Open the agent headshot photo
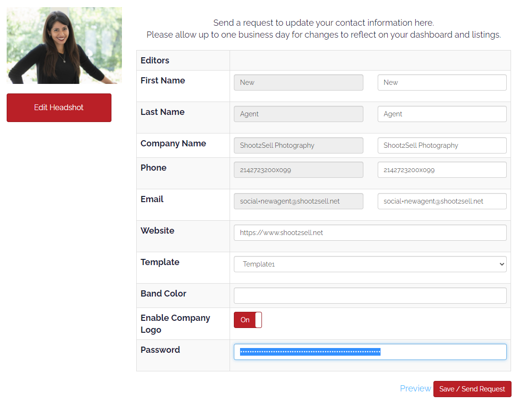 64,45
